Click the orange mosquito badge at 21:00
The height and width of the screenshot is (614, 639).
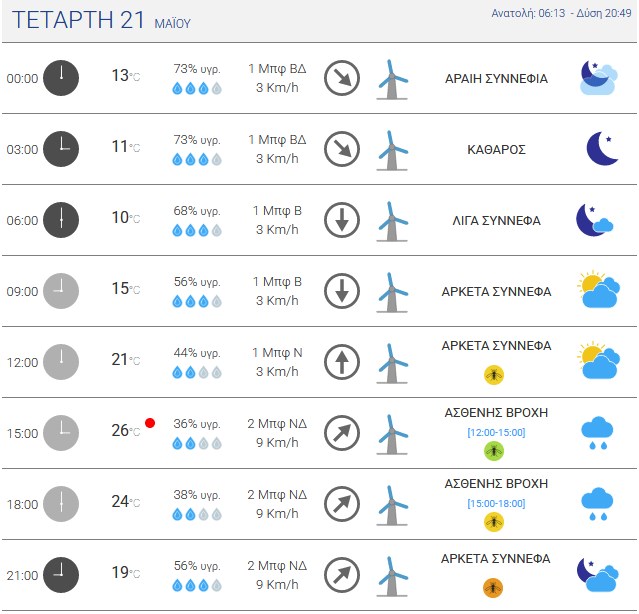click(493, 588)
